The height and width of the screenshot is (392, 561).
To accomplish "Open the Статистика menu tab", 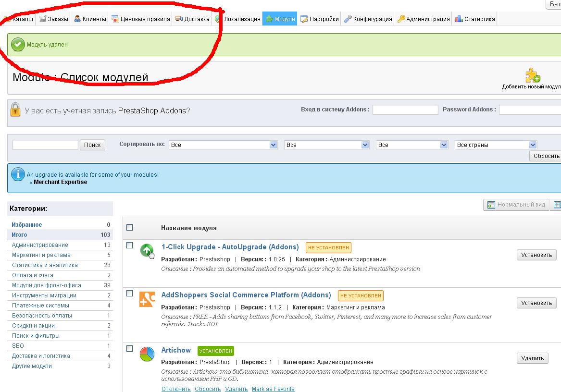I will [475, 19].
